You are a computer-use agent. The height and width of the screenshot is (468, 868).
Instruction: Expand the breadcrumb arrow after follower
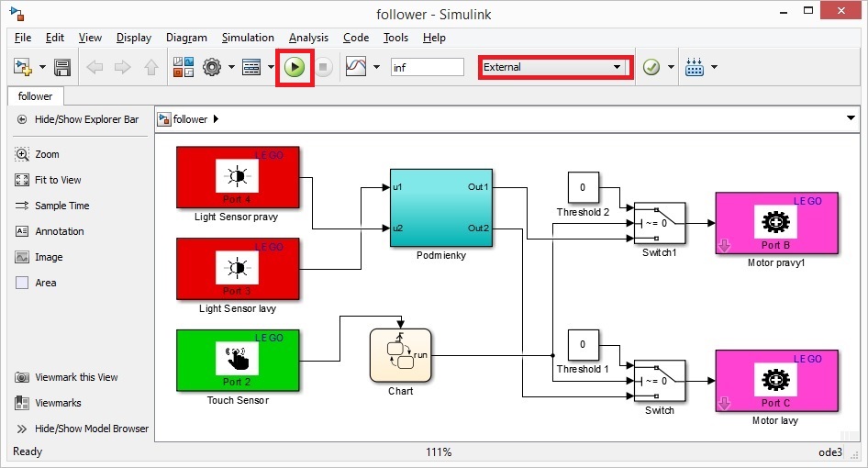(216, 119)
